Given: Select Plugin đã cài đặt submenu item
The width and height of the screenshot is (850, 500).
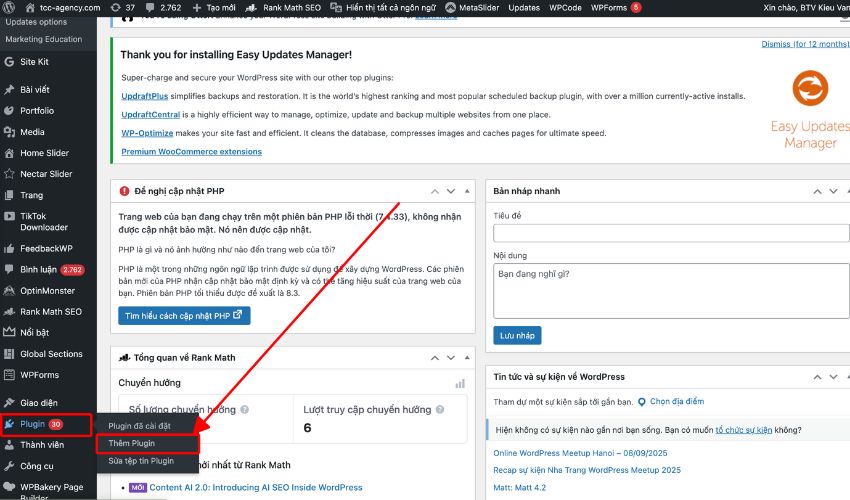Looking at the screenshot, I should pos(139,426).
